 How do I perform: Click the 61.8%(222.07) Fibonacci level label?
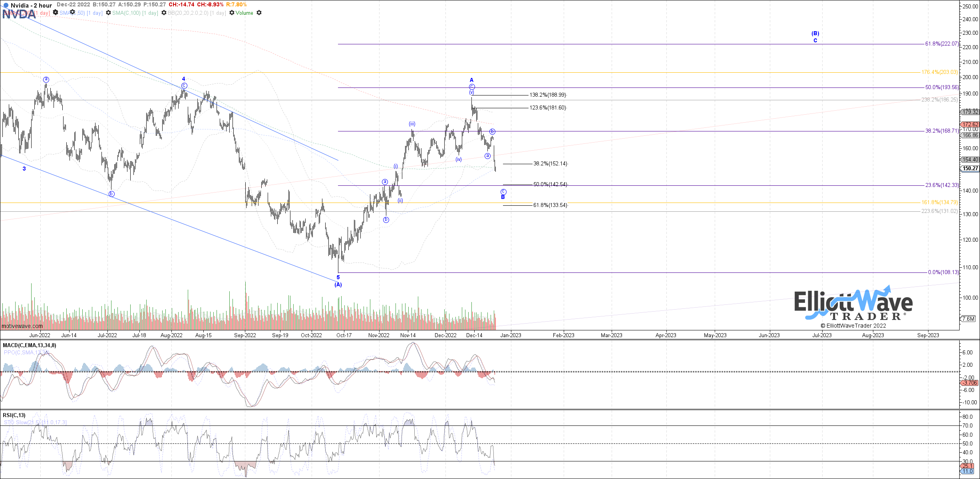[942, 44]
